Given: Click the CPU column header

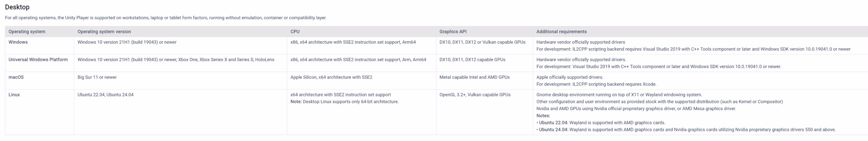Looking at the screenshot, I should [295, 32].
